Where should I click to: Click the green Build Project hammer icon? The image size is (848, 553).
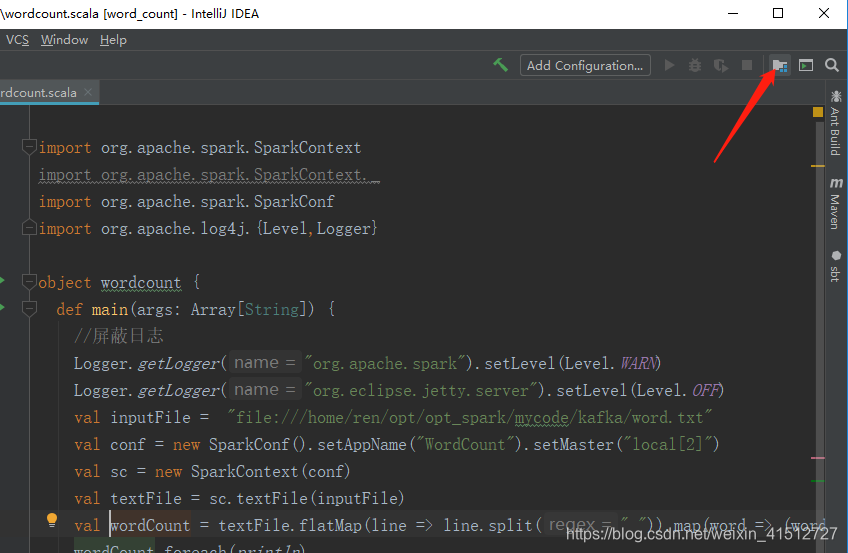coord(500,65)
